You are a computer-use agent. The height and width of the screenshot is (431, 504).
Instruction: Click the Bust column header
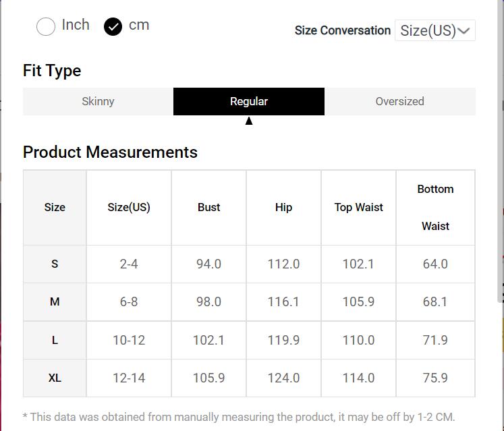208,207
